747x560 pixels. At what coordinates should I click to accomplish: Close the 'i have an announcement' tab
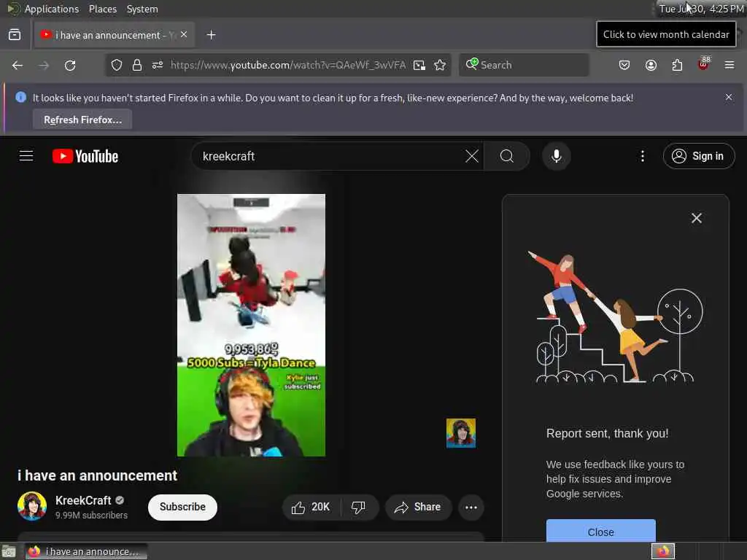(x=184, y=35)
